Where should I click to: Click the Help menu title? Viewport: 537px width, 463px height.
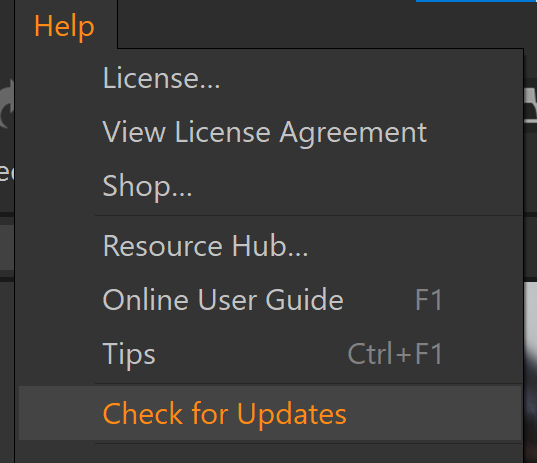(64, 26)
